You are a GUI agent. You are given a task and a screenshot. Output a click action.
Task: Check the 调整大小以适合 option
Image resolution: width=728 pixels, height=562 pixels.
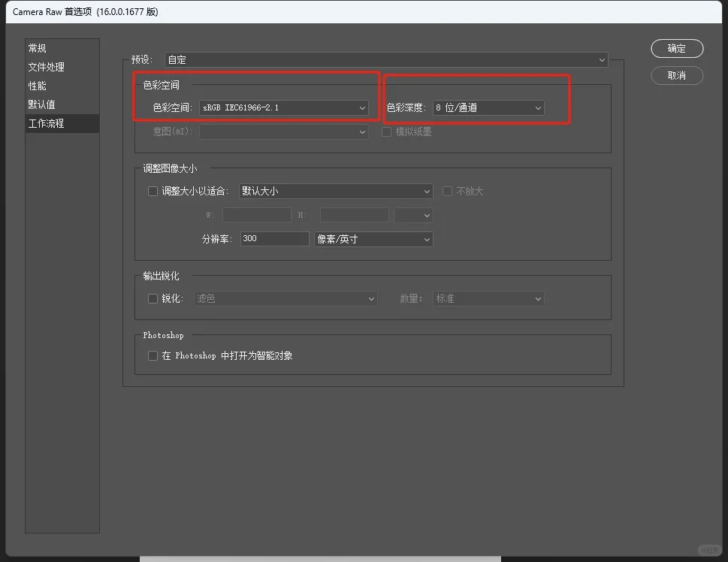coord(153,191)
